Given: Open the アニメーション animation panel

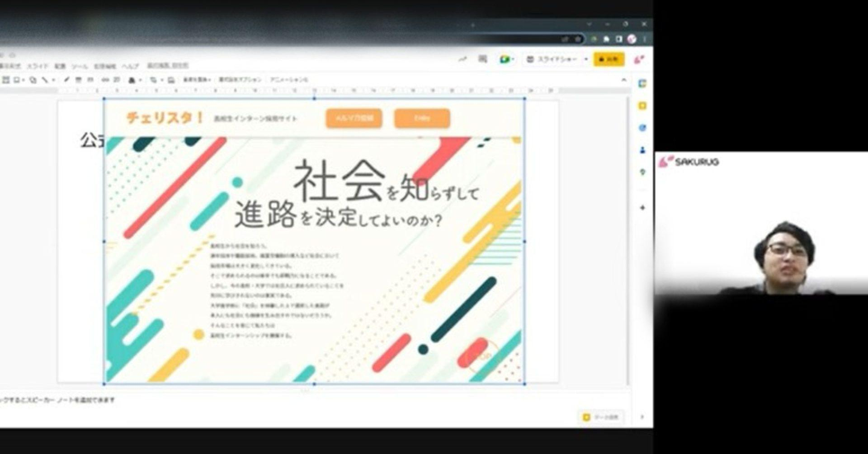Looking at the screenshot, I should (x=289, y=79).
